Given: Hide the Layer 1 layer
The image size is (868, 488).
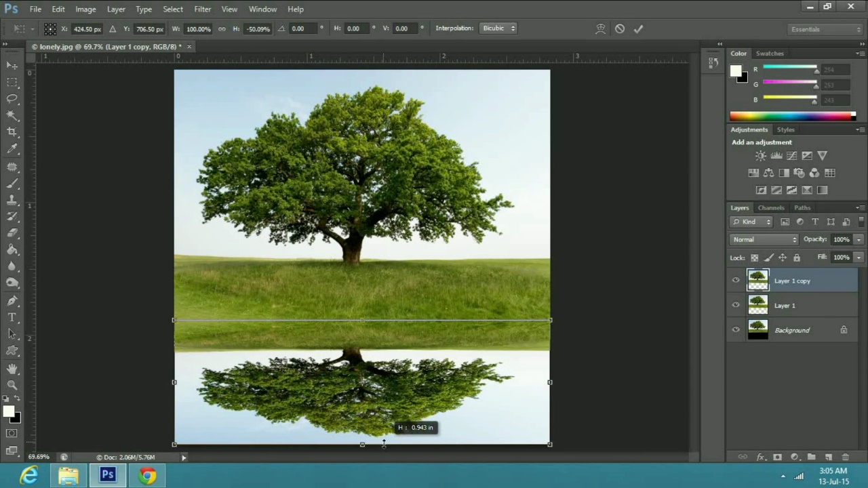Looking at the screenshot, I should click(x=736, y=305).
